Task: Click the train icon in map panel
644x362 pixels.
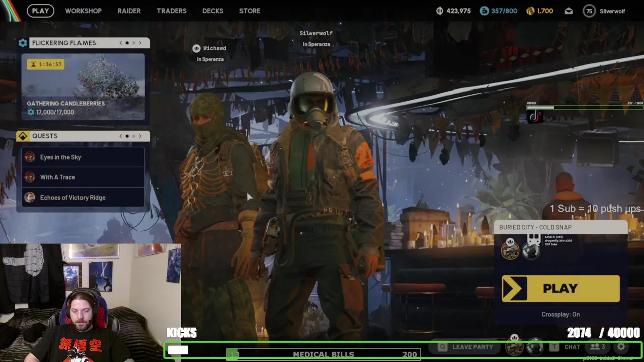Action: coord(534,238)
